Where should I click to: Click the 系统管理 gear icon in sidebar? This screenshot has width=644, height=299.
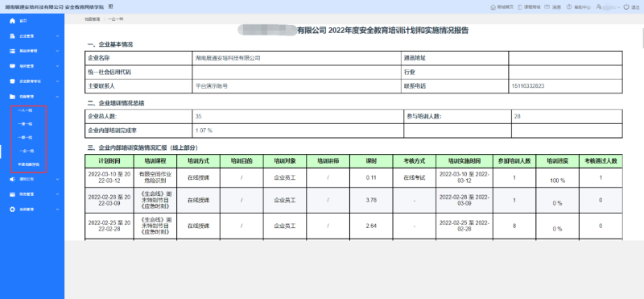click(12, 210)
